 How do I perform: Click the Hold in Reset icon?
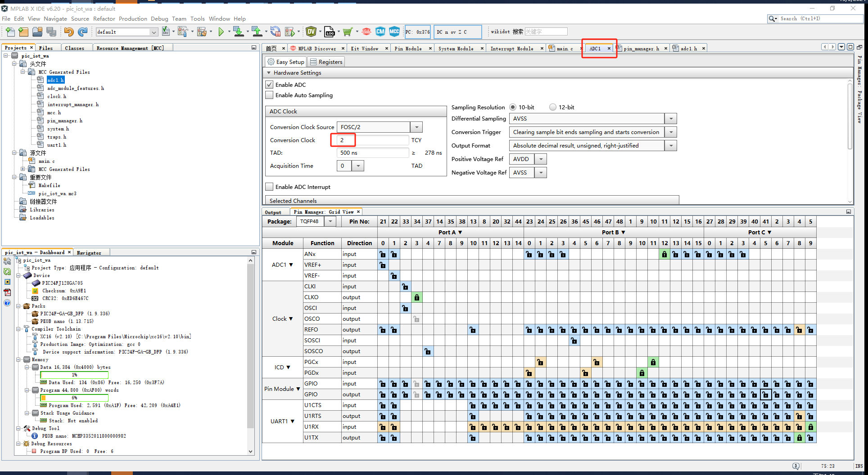tap(276, 31)
